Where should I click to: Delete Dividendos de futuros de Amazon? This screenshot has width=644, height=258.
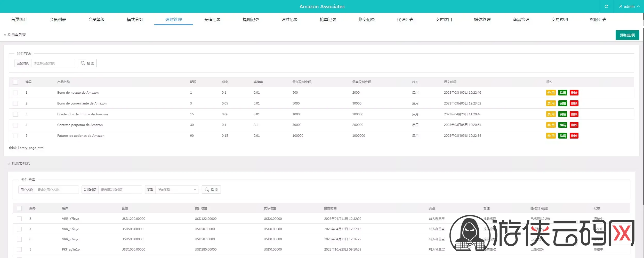(x=574, y=114)
